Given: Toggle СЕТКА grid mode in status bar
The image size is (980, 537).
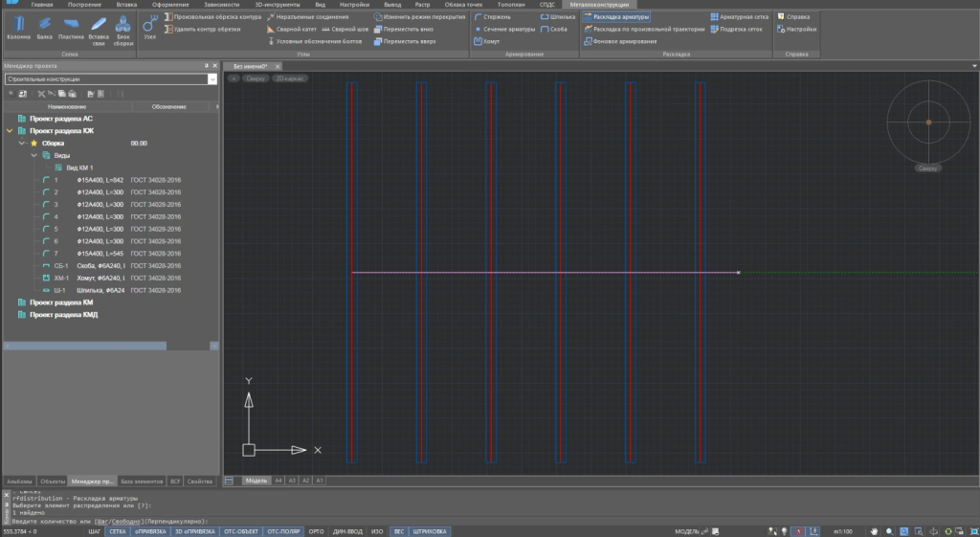Looking at the screenshot, I should point(117,530).
